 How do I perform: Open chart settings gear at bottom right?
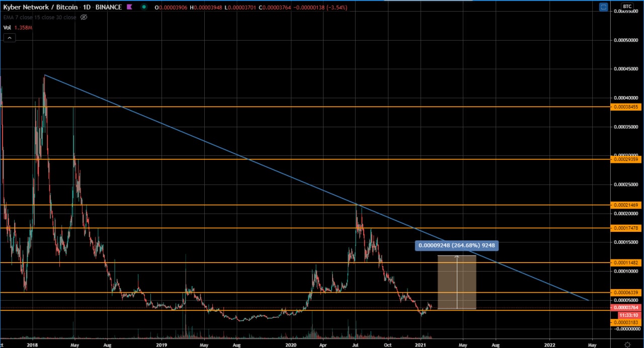coord(627,344)
